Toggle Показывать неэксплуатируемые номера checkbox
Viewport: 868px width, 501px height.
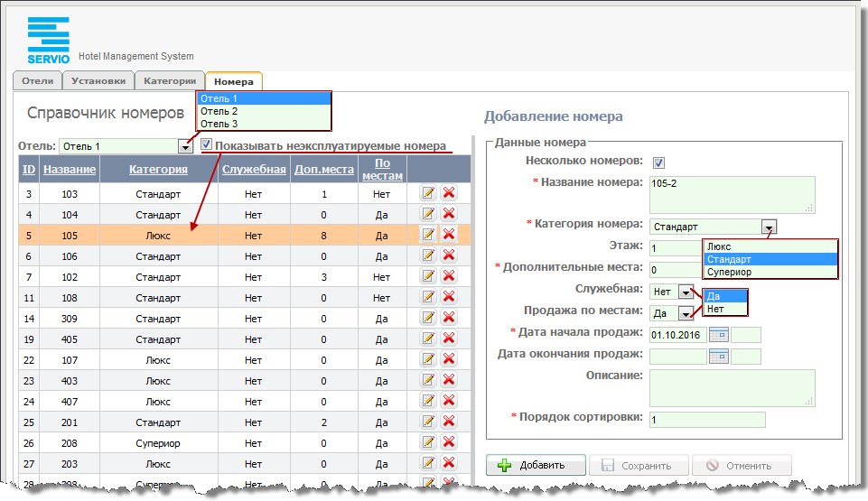coord(207,144)
